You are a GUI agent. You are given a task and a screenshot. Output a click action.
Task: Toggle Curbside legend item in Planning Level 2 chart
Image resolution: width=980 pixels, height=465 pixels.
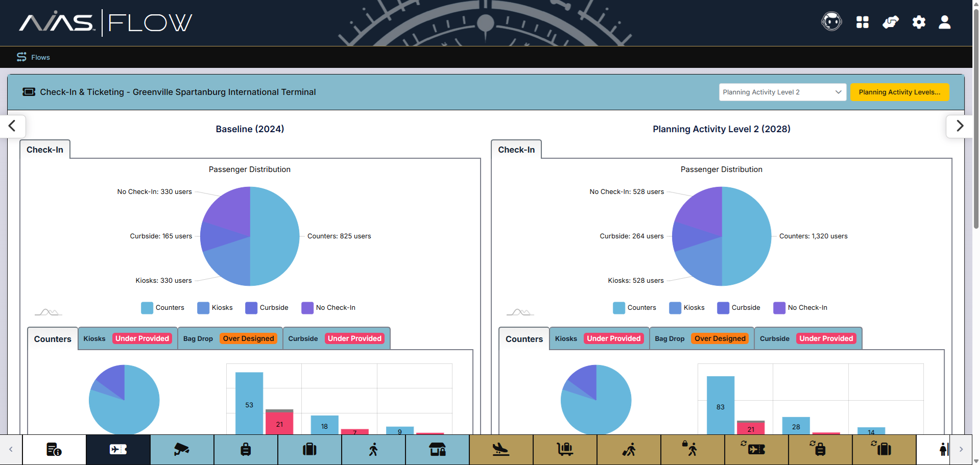tap(739, 308)
